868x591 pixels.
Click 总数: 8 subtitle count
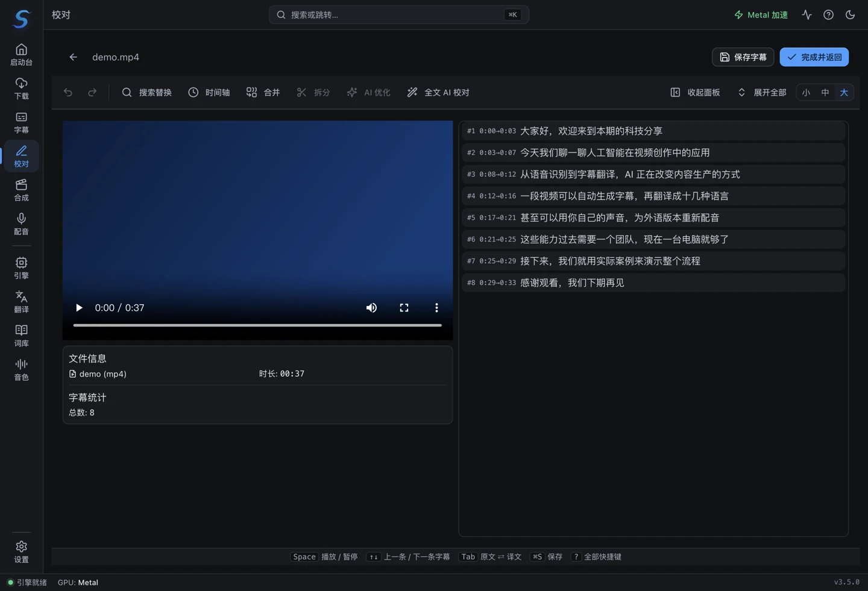point(81,413)
